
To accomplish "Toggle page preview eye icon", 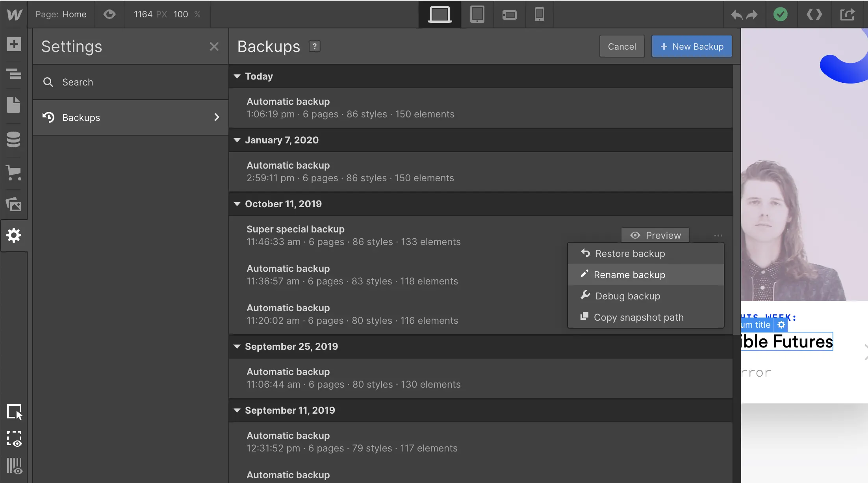I will [109, 15].
